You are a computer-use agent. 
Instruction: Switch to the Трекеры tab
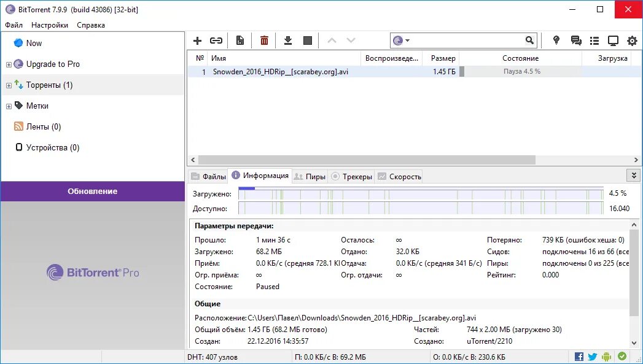[x=351, y=177]
